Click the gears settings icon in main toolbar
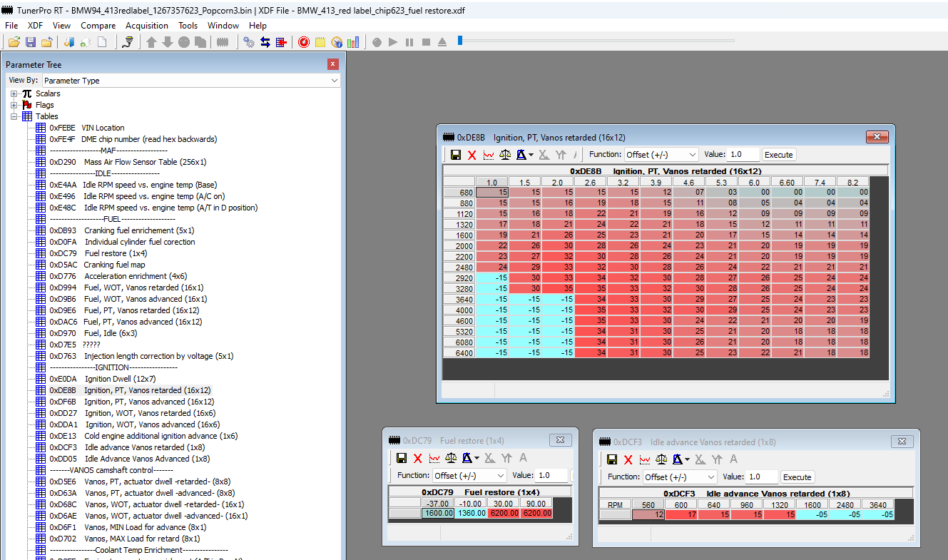The image size is (948, 560). pos(249,42)
